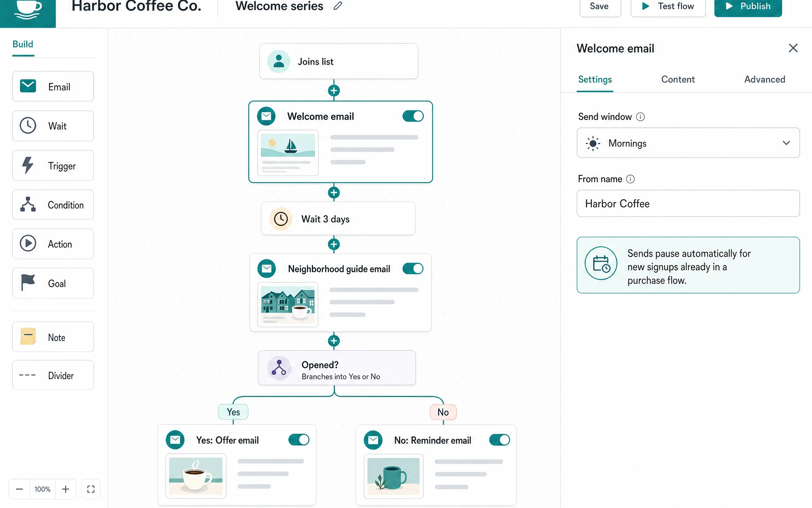Select the Joins list label
Image resolution: width=812 pixels, height=508 pixels.
pyautogui.click(x=315, y=62)
